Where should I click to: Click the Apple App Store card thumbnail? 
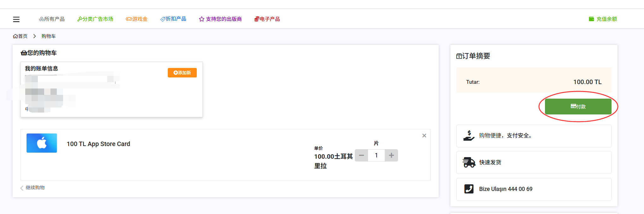coord(42,143)
